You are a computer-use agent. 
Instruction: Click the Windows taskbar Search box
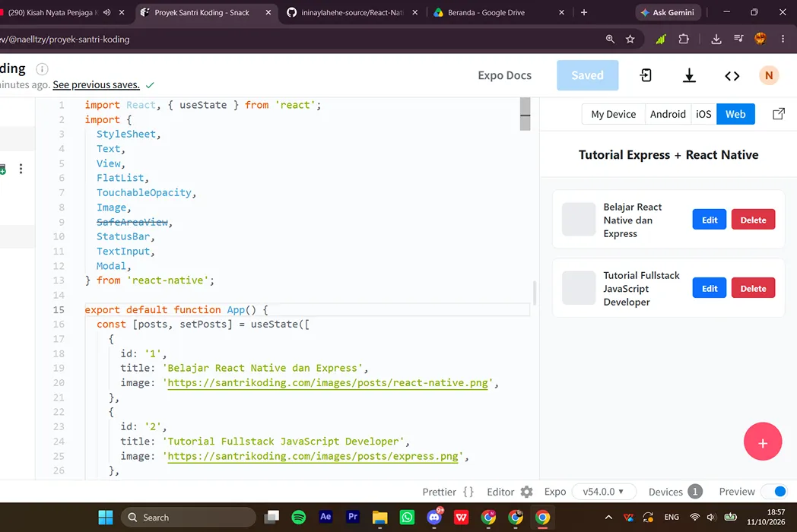click(x=189, y=518)
